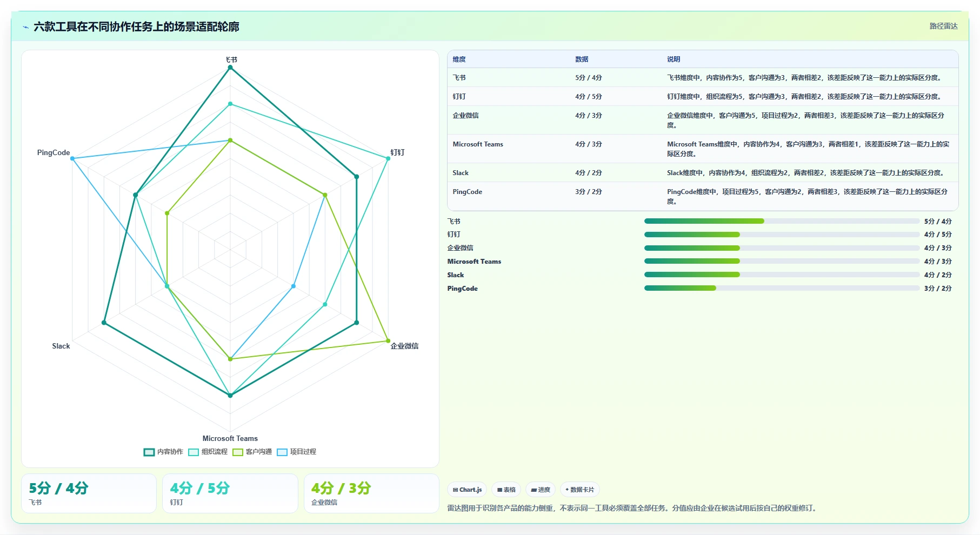
Task: Toggle the 项目过程 legend swatch
Action: click(282, 452)
